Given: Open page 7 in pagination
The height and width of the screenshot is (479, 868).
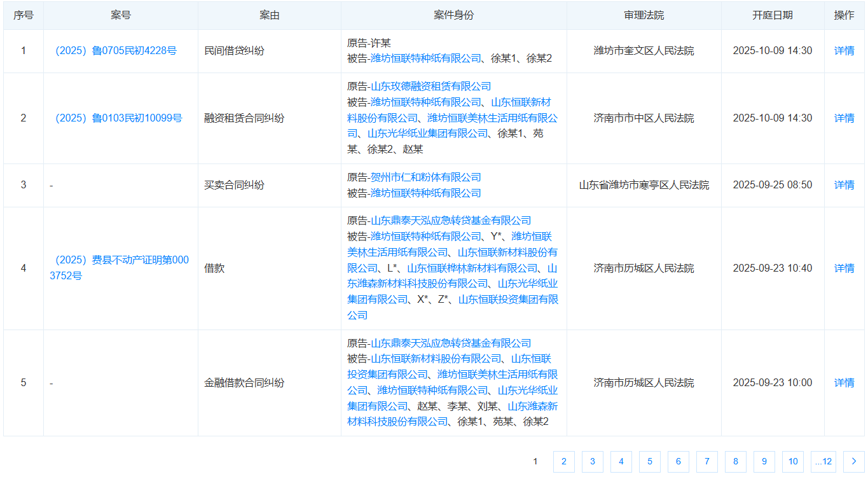Looking at the screenshot, I should tap(707, 462).
